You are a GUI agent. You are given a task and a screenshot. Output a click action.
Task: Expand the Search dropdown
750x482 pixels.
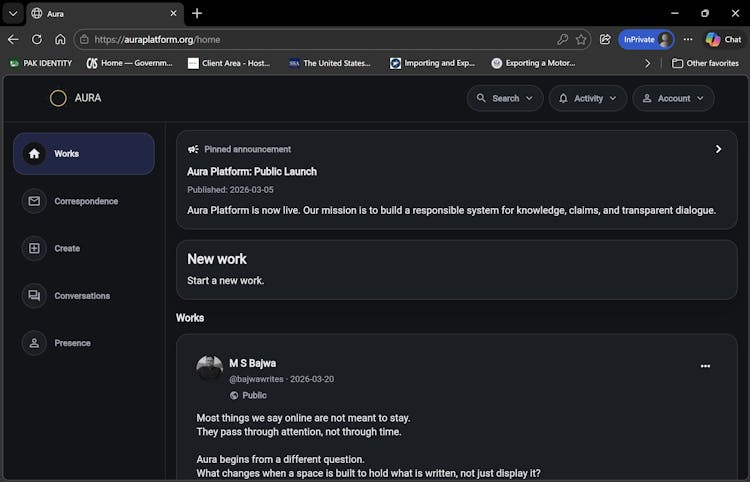point(505,98)
